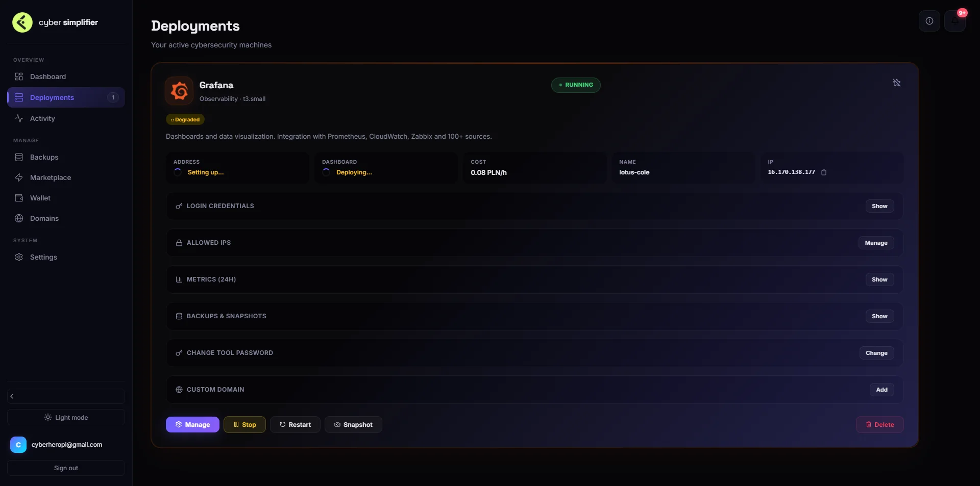
Task: Click the Metrics chart icon
Action: [179, 279]
